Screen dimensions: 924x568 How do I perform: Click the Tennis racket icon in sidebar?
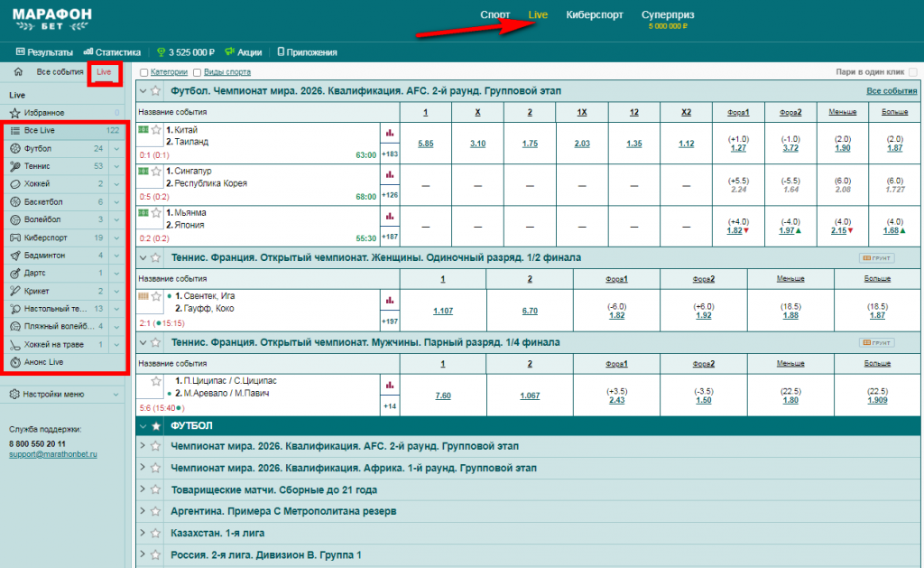click(15, 166)
